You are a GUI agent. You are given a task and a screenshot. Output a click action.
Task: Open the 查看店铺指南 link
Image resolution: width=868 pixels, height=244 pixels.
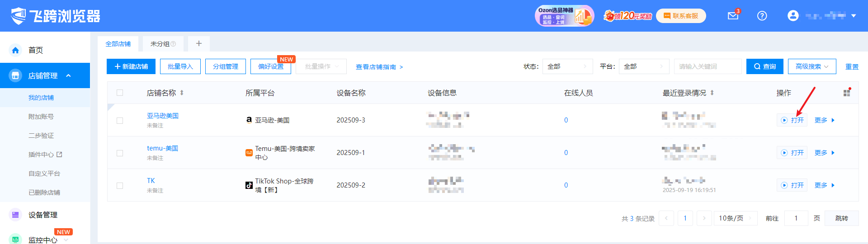(379, 67)
